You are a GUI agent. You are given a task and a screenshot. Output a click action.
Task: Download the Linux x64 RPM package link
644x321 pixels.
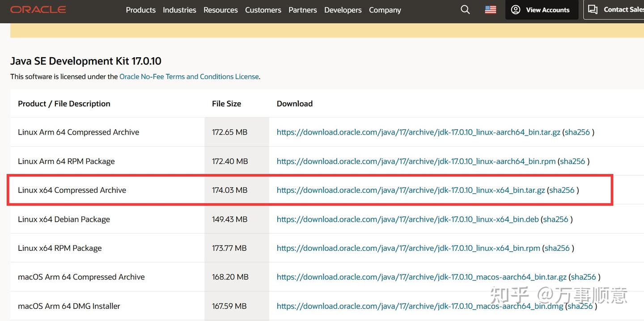coord(408,248)
